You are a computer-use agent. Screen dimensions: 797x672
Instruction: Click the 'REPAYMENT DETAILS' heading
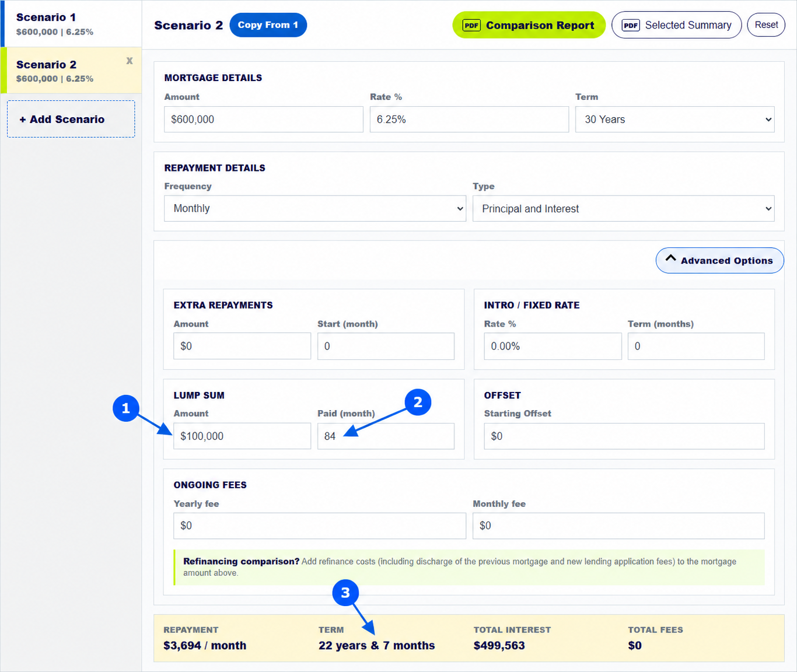point(215,168)
